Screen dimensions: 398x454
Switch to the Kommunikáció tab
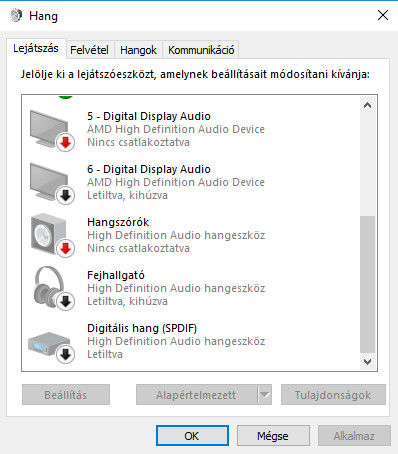point(201,50)
